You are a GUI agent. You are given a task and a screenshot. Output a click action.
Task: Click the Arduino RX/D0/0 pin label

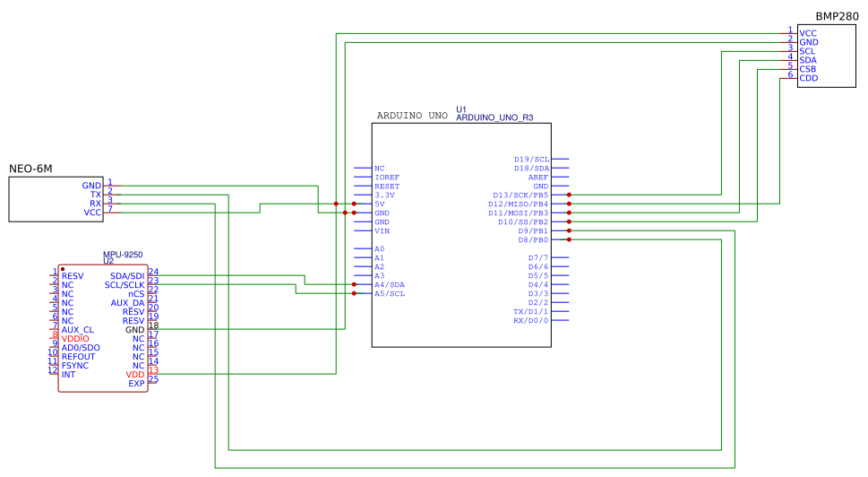(x=531, y=320)
